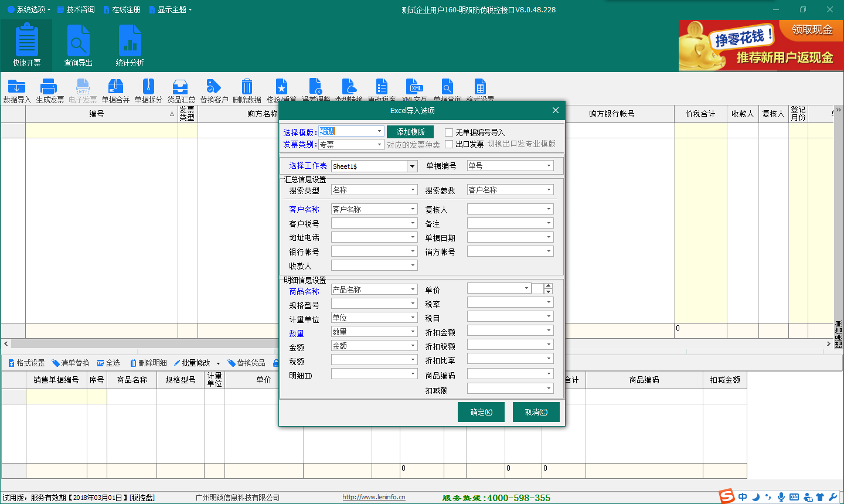Enable the 无单据编号导入 checkbox

449,132
